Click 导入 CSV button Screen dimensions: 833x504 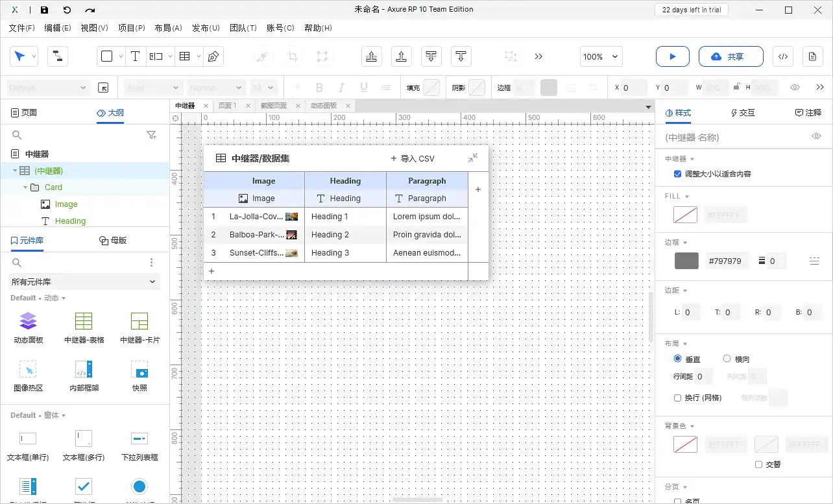pyautogui.click(x=413, y=158)
